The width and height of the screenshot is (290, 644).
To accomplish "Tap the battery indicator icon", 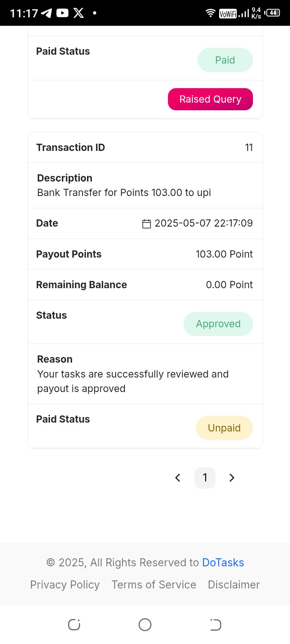I will click(272, 13).
